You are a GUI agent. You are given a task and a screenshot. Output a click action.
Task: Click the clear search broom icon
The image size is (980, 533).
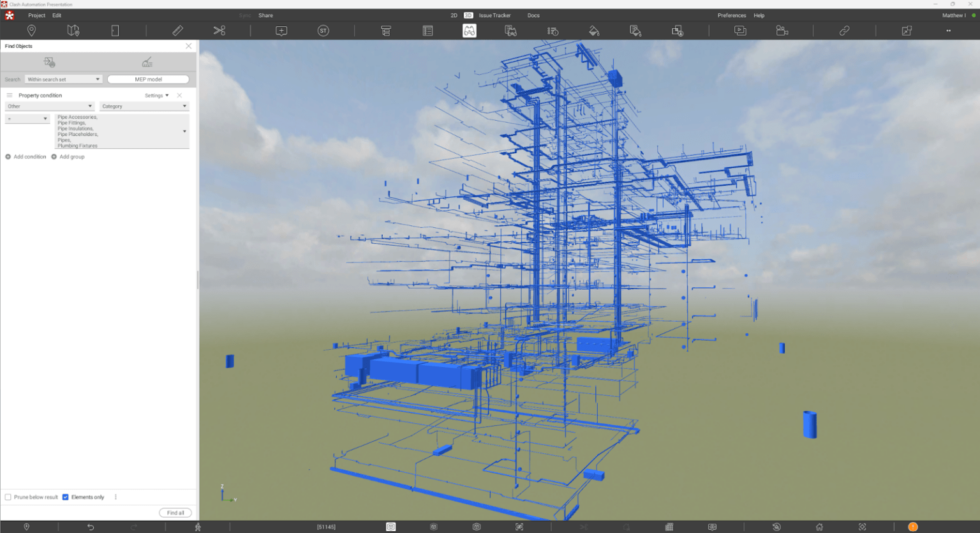[147, 62]
